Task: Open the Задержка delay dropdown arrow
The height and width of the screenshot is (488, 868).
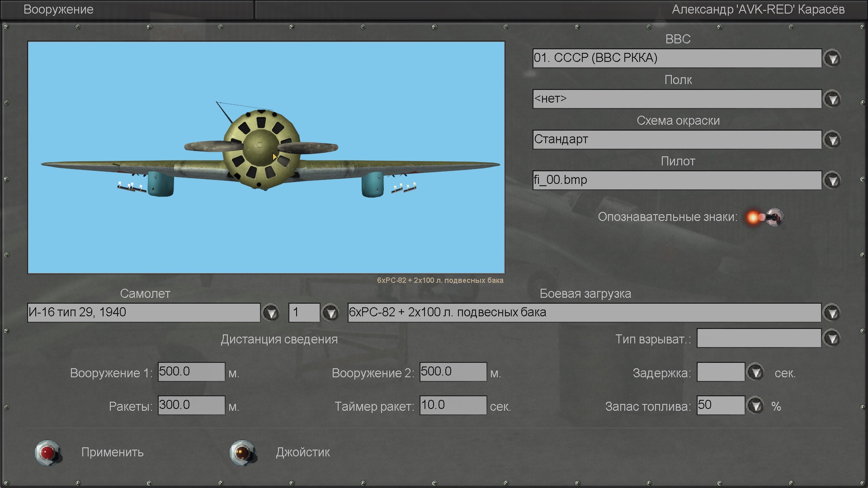Action: [x=755, y=372]
